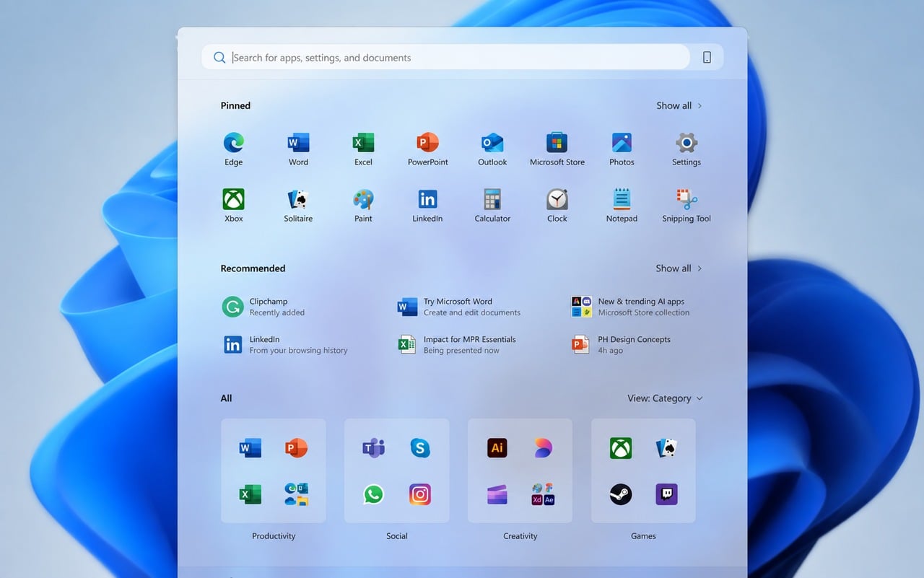Launch the Photos app
This screenshot has width=924, height=578.
pyautogui.click(x=622, y=149)
